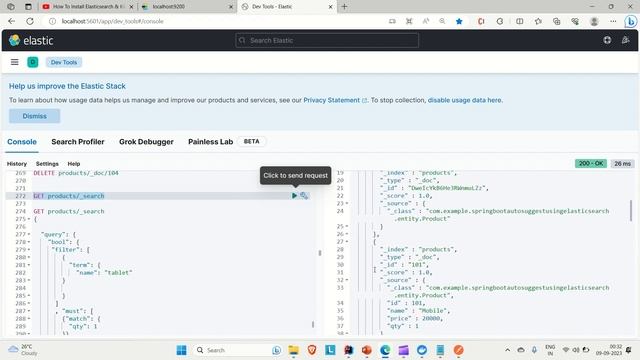The height and width of the screenshot is (360, 640).
Task: Collapse the "term" block at line 281
Action: 29,265
